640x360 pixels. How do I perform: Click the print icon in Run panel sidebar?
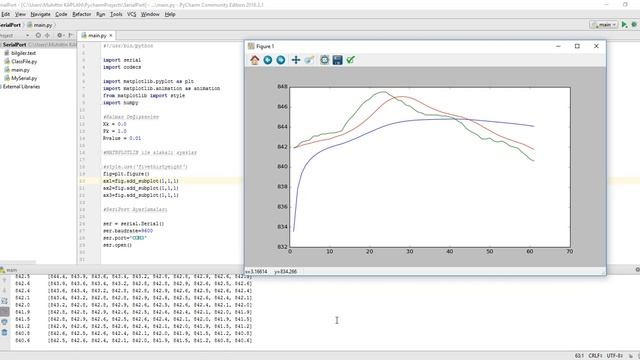4,322
